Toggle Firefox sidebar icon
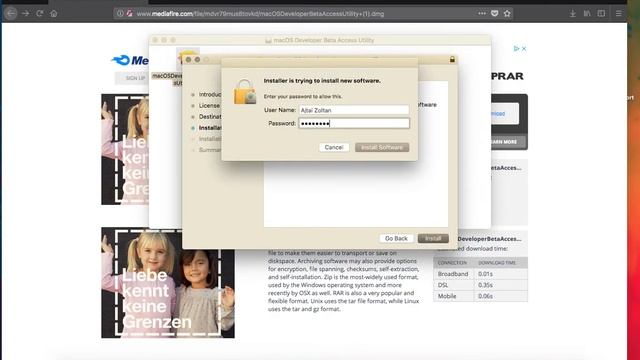Viewport: 640px width, 360px height. click(x=601, y=13)
